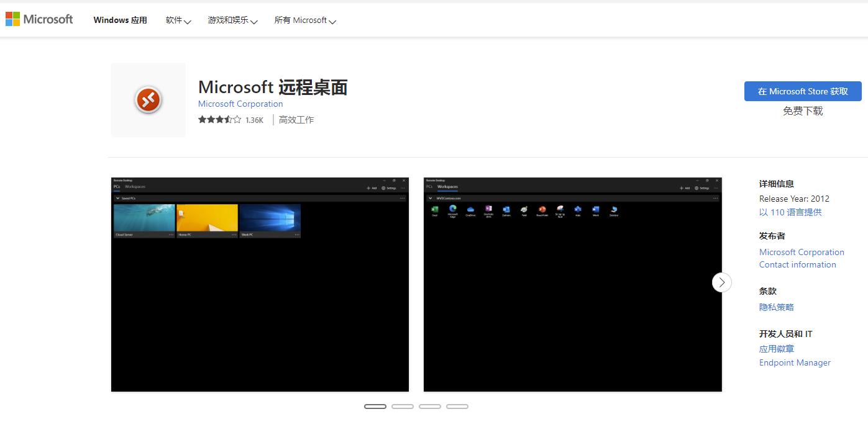Open Microsoft Corporation link under 发布者

click(802, 252)
